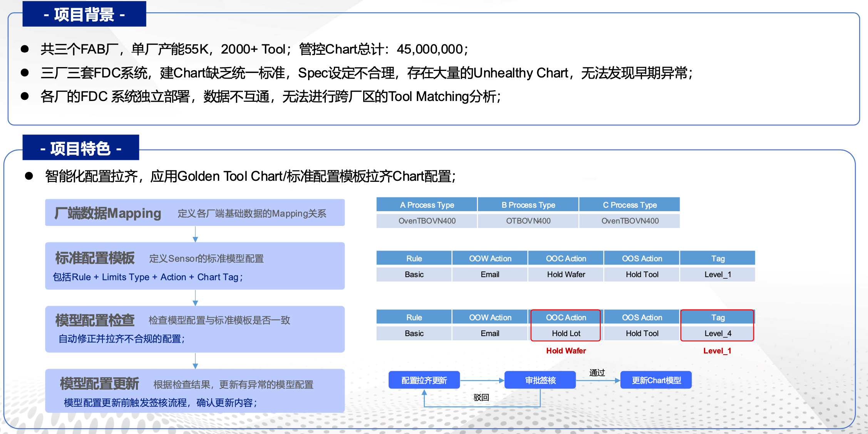Screen dimensions: 868x434
Task: Click the Hold Wafer cell under OOC Action
Action: (x=566, y=274)
